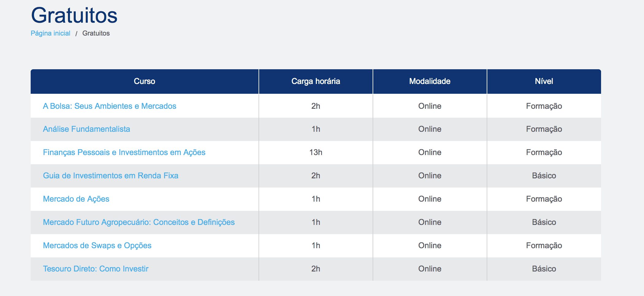Click Online in Análise Fundamentalista row
Screen dimensions: 644x296
click(430, 129)
